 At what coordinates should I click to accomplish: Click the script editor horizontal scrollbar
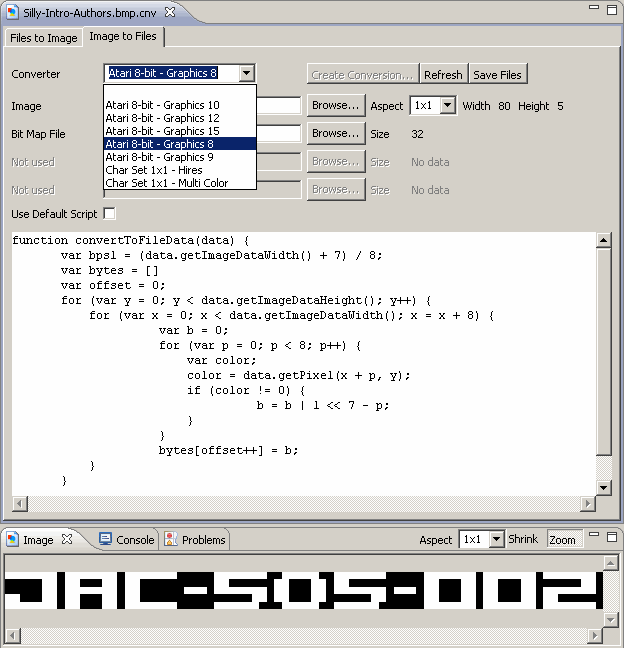click(x=300, y=502)
